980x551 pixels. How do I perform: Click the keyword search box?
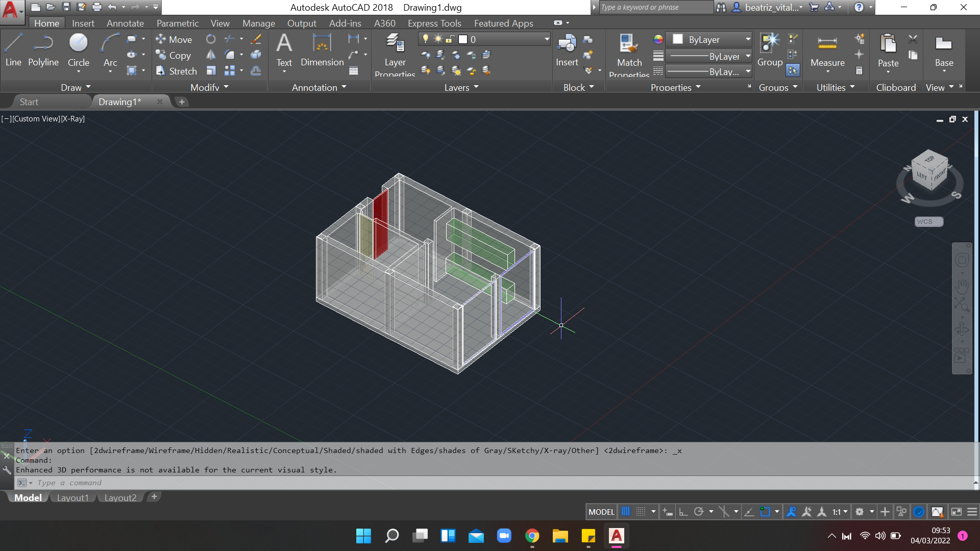[x=656, y=7]
